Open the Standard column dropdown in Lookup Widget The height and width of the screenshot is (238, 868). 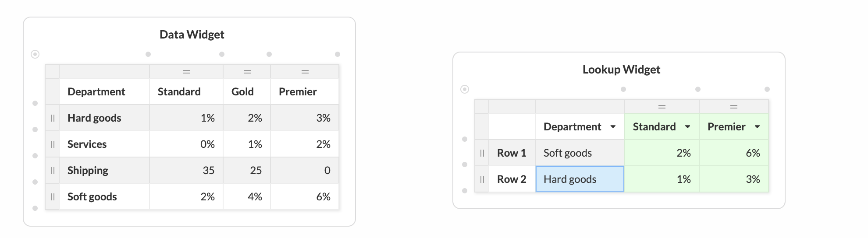click(687, 127)
